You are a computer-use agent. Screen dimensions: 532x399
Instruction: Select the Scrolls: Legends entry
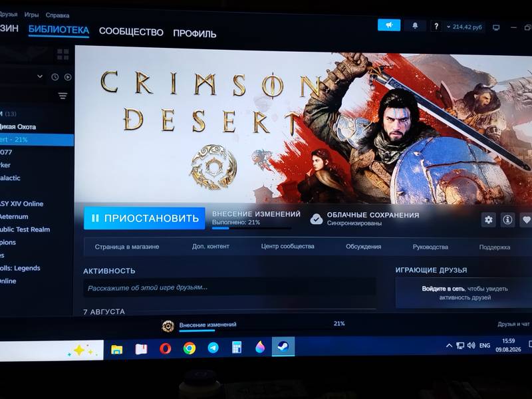click(37, 268)
